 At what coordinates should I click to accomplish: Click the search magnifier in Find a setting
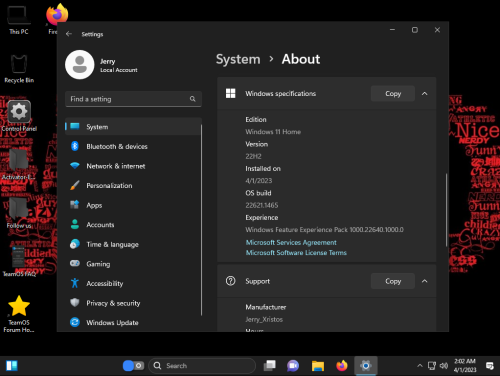tap(193, 99)
